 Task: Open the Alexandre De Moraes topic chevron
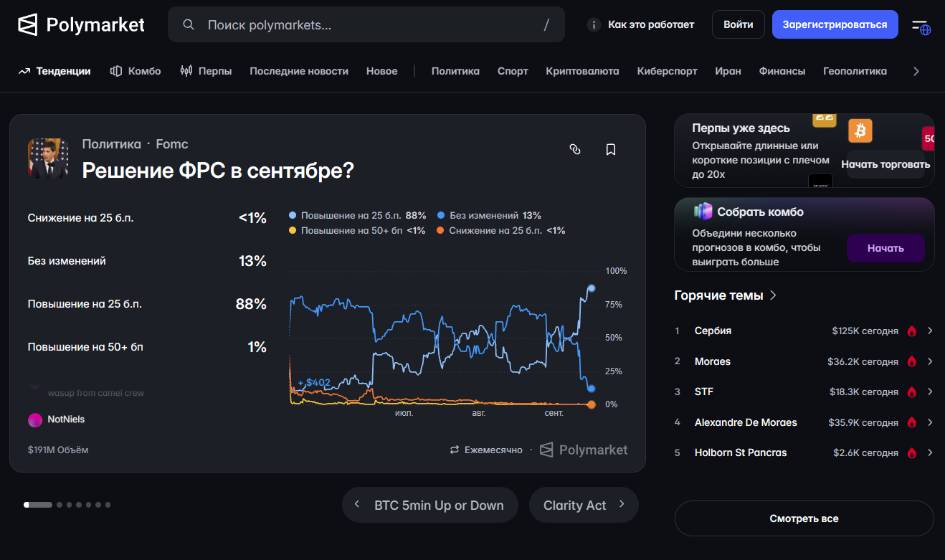click(930, 422)
